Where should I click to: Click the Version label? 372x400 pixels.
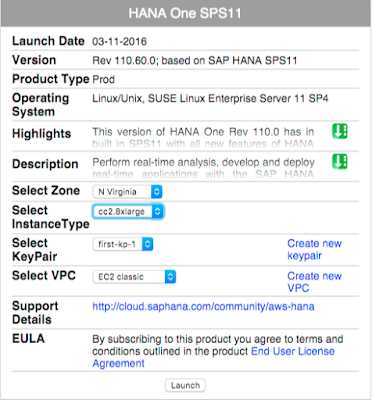34,60
